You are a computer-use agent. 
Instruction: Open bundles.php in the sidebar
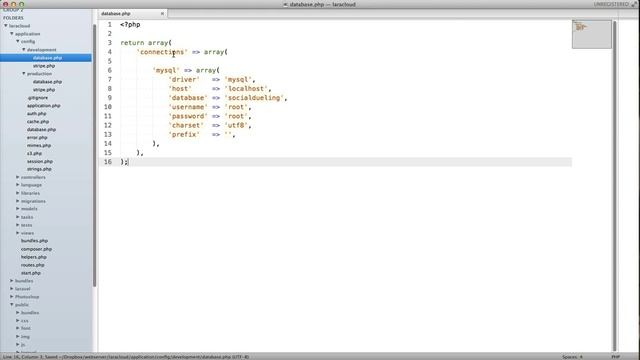click(x=34, y=241)
